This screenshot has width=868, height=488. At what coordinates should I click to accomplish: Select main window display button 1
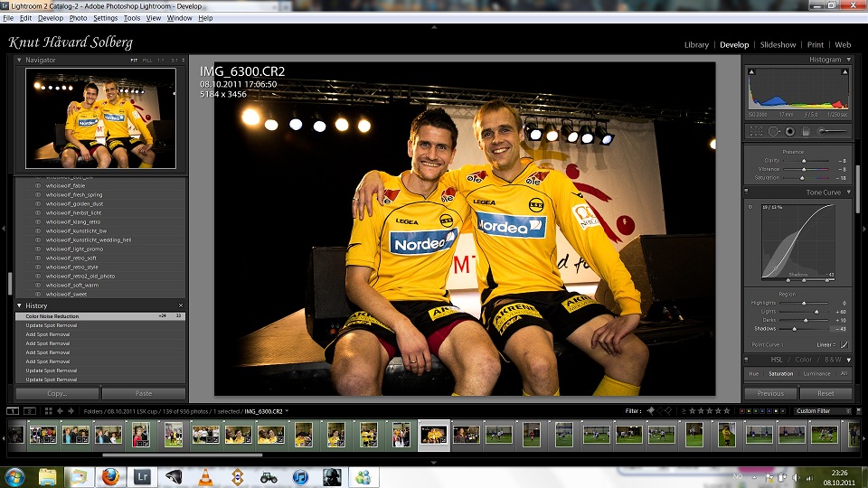[x=13, y=411]
